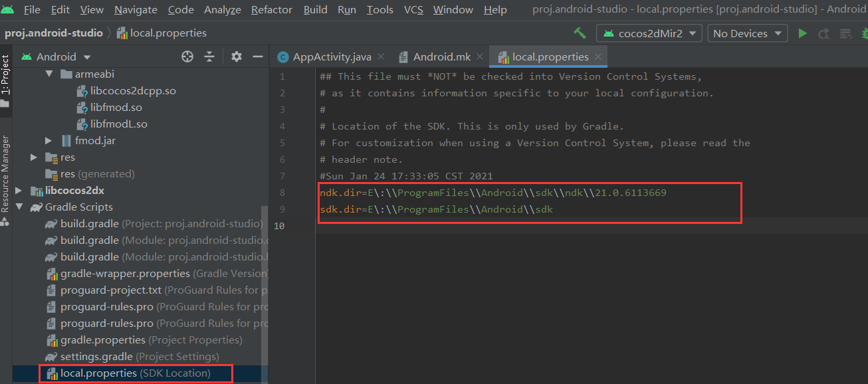Viewport: 868px width, 384px height.
Task: Place cursor on empty line 10
Action: click(x=592, y=226)
